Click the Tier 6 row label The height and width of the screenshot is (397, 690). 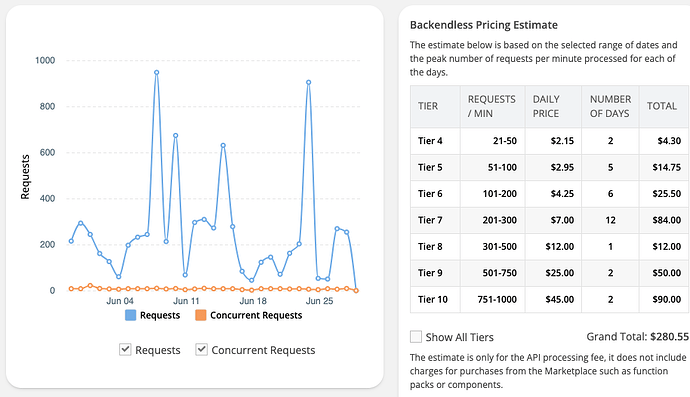(x=430, y=194)
